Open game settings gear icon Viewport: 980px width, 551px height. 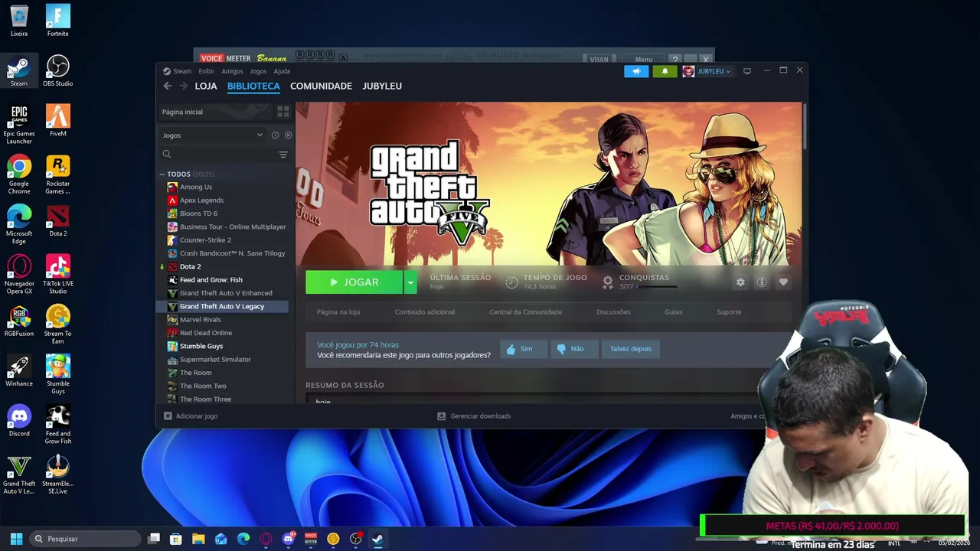(x=740, y=282)
